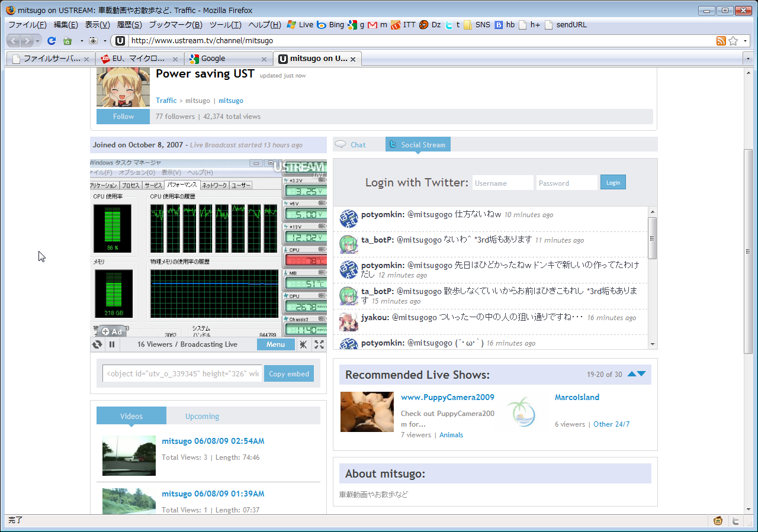Open the ブックマーク(B) menu
The width and height of the screenshot is (758, 532).
click(x=175, y=25)
